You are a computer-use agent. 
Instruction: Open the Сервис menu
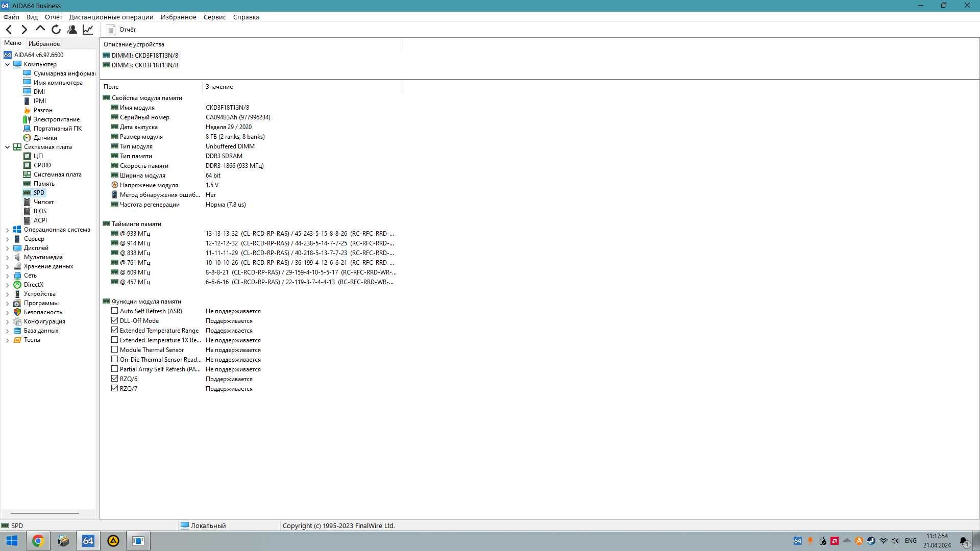[214, 17]
